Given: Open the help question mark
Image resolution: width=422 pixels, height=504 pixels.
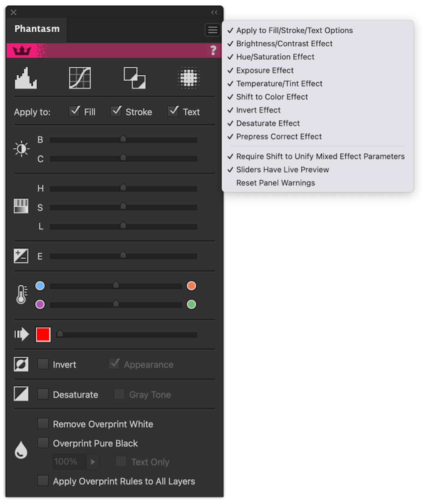Looking at the screenshot, I should (x=213, y=50).
